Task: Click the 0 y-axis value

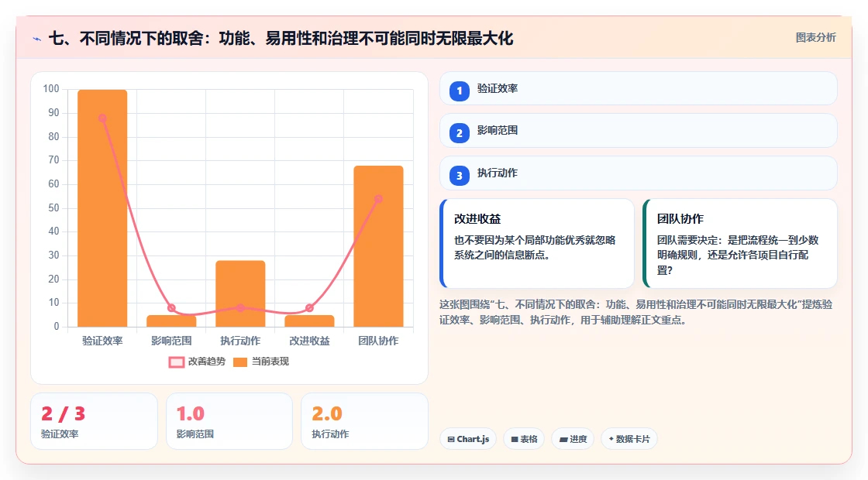Action: 57,326
